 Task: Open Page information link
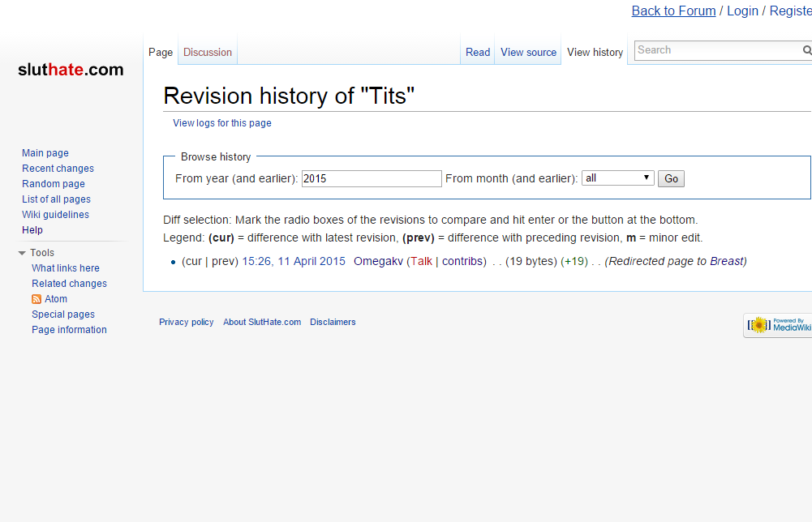(70, 330)
